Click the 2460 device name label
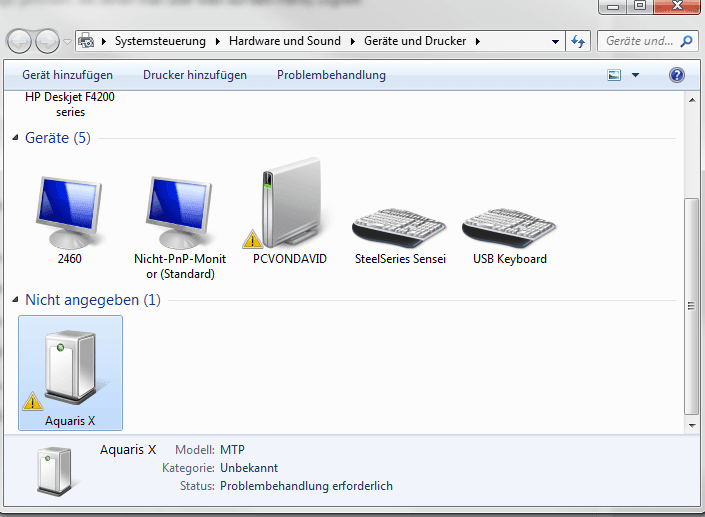Viewport: 705px width, 517px height. pos(69,259)
